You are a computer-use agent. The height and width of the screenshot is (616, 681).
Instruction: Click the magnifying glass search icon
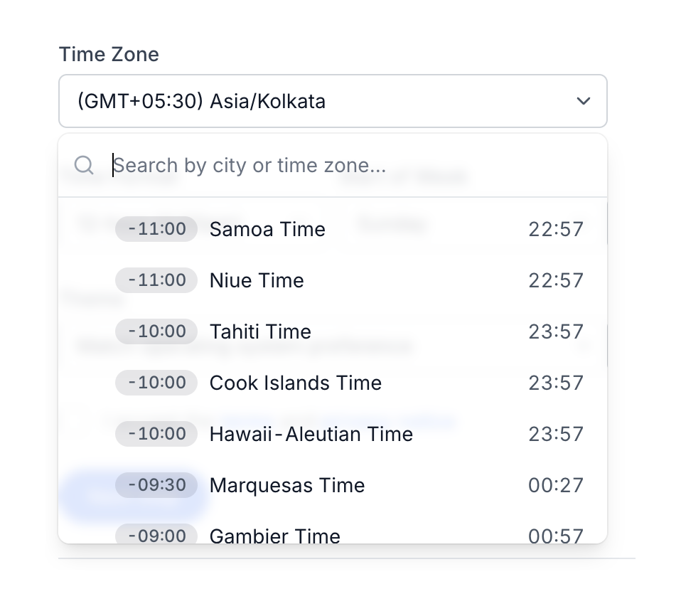(84, 165)
